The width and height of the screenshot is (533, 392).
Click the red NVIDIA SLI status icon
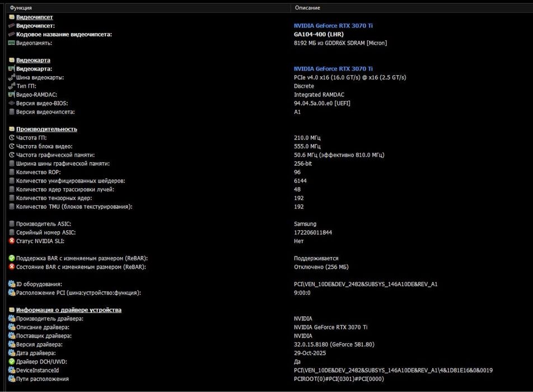[x=12, y=241]
